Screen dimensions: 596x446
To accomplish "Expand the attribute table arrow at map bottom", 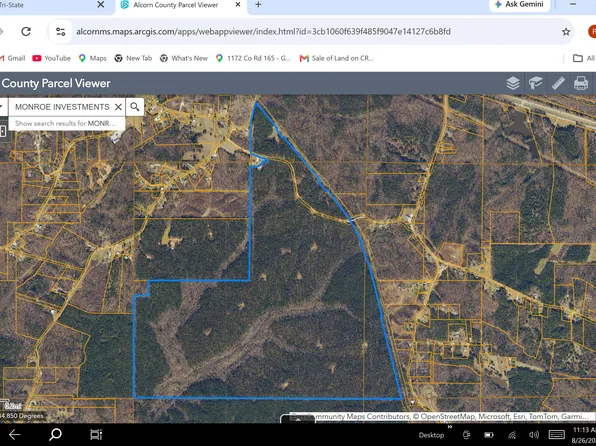I will point(298,419).
